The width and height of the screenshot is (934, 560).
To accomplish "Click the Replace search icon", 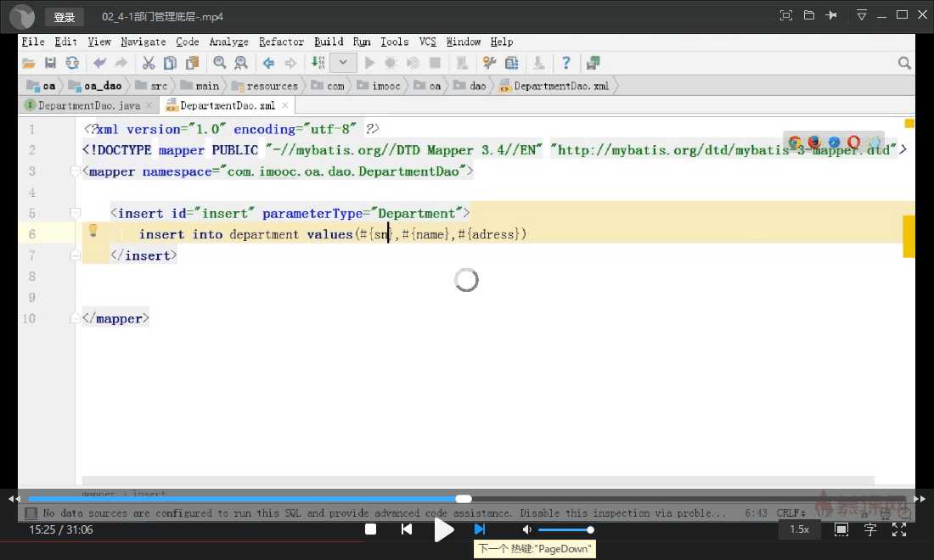I will [x=240, y=63].
